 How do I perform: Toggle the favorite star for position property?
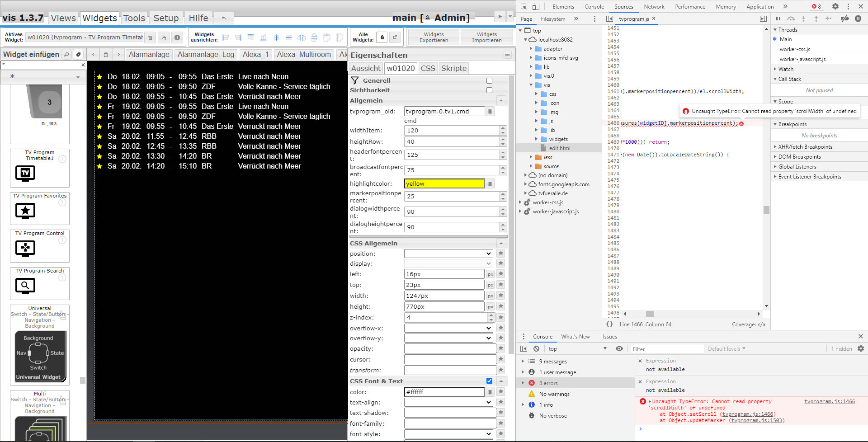pyautogui.click(x=501, y=253)
